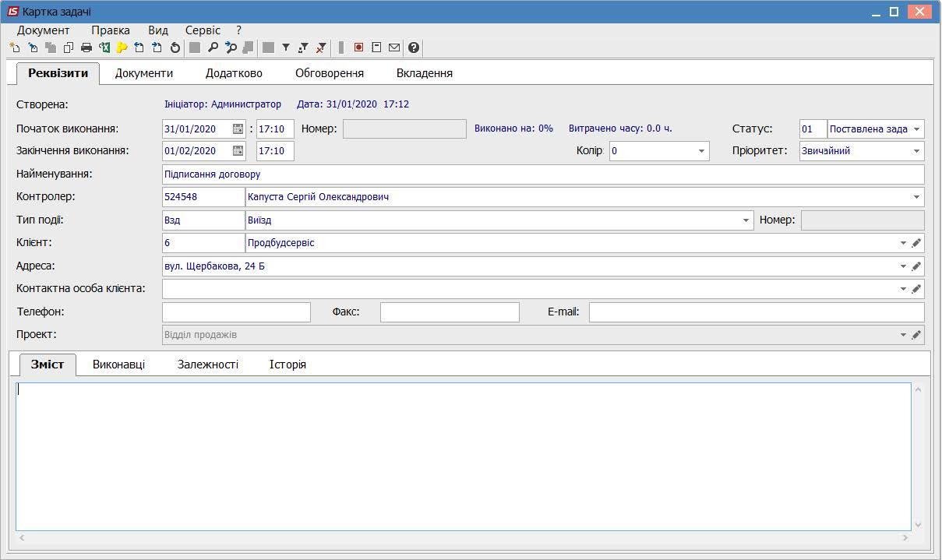Expand the Тип події dropdown arrow

tap(746, 220)
